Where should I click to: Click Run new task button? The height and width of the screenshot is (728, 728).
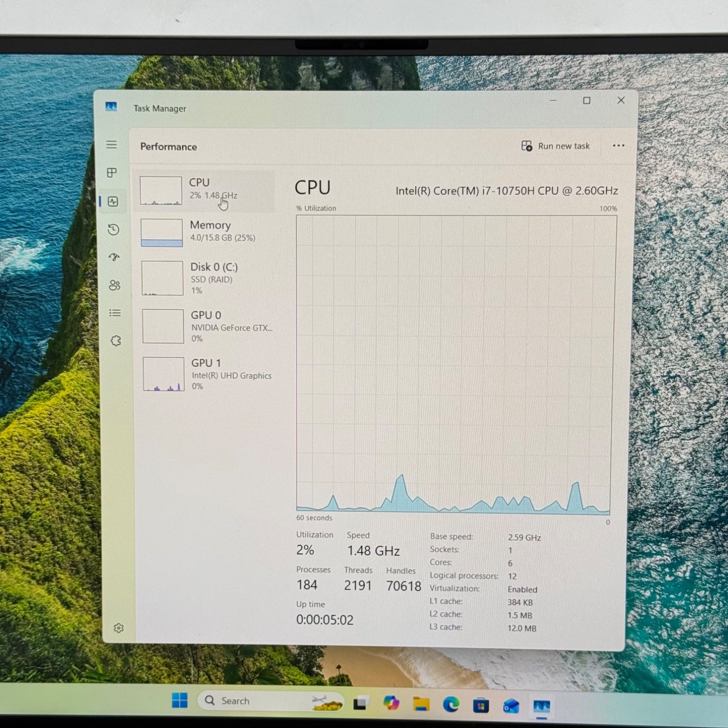555,146
